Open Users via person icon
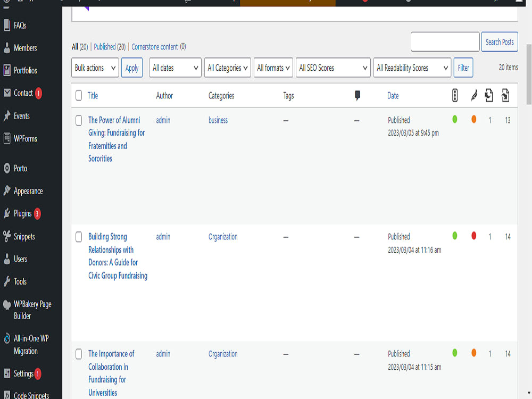The image size is (532, 399). pyautogui.click(x=7, y=259)
